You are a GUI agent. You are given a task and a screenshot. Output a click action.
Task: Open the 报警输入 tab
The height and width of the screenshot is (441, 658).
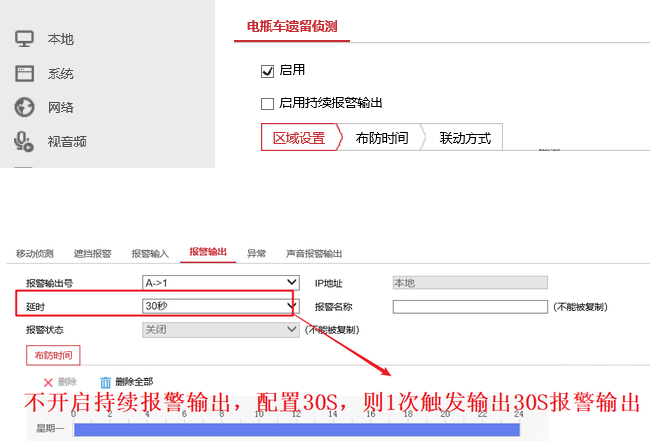click(151, 254)
